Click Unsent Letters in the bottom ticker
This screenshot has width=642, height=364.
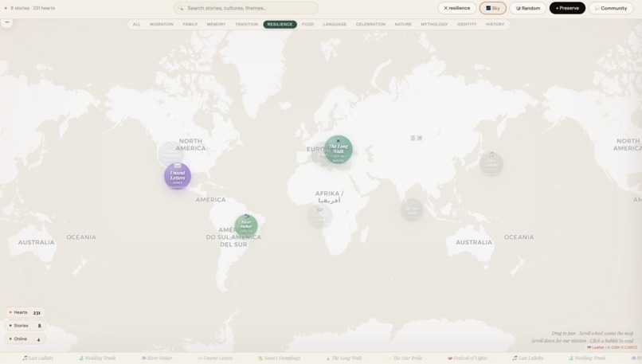[215, 358]
